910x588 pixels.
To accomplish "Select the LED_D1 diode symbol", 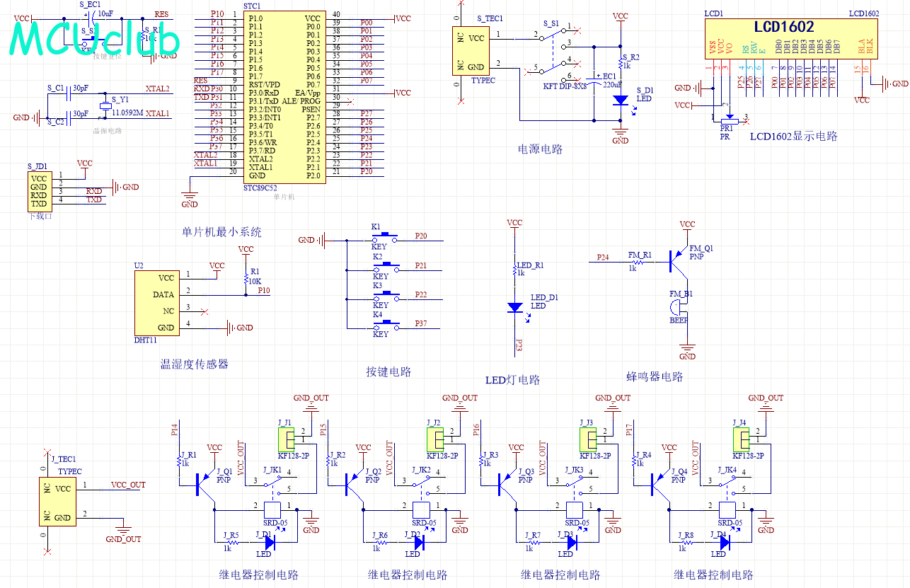I will 515,307.
